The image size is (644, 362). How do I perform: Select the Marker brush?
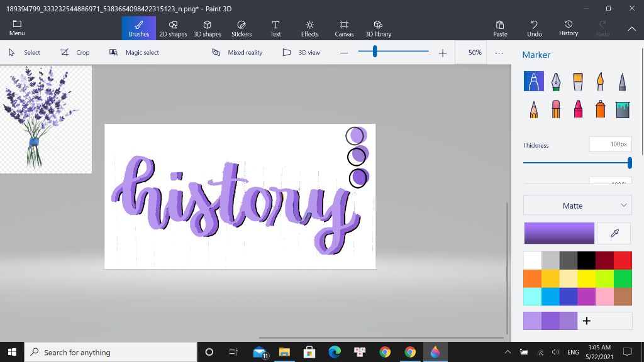pyautogui.click(x=533, y=81)
